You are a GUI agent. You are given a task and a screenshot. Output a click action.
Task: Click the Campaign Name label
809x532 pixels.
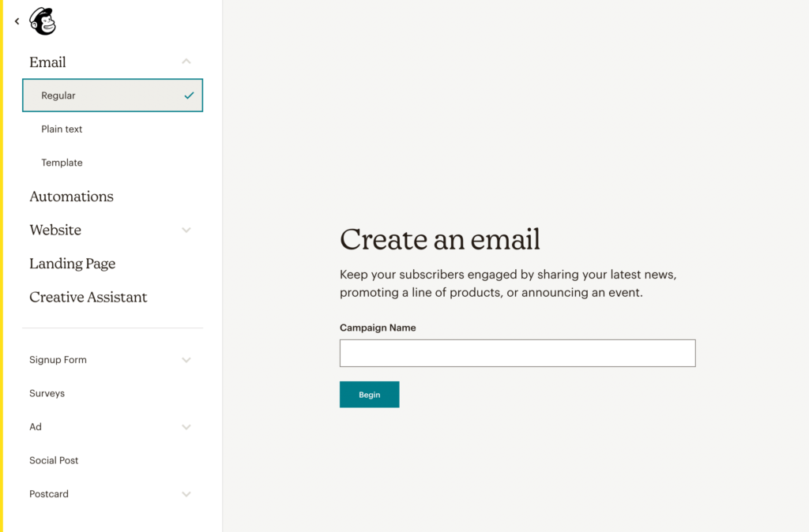pos(378,328)
